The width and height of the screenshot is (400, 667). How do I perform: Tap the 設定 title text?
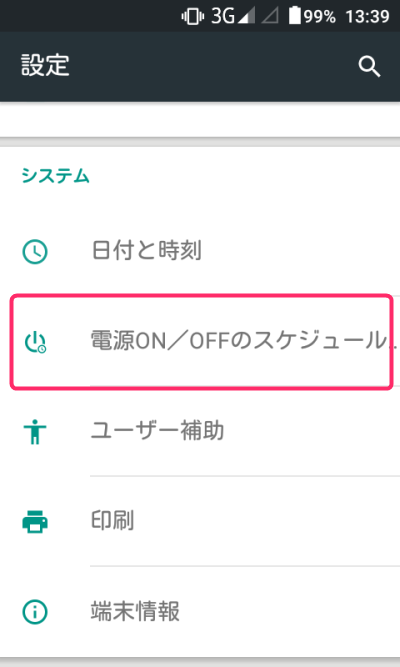(x=45, y=66)
